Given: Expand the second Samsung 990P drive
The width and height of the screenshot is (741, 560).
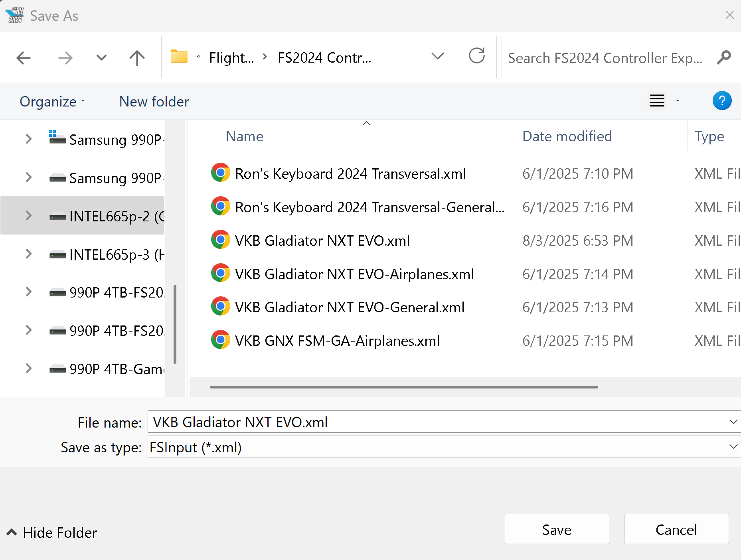Looking at the screenshot, I should (x=28, y=177).
